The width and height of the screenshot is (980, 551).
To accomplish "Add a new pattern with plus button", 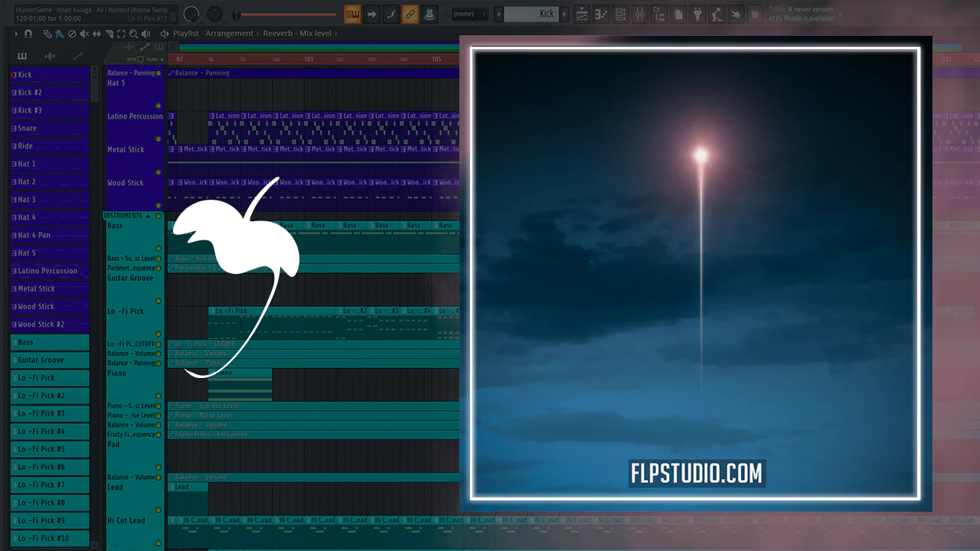I will pyautogui.click(x=565, y=14).
